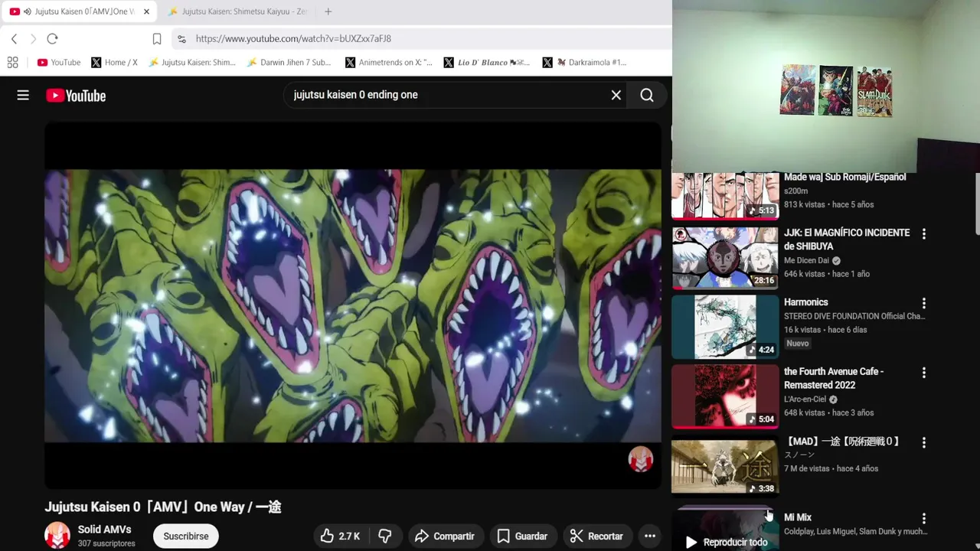Viewport: 980px width, 551px height.
Task: Click the 307 suscriptores subscriber count
Action: (x=106, y=543)
